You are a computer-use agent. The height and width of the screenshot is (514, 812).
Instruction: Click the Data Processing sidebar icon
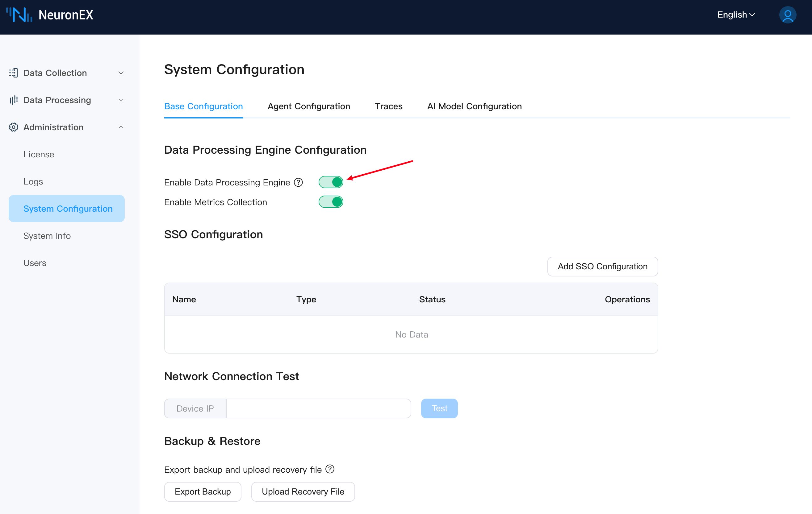coord(14,100)
